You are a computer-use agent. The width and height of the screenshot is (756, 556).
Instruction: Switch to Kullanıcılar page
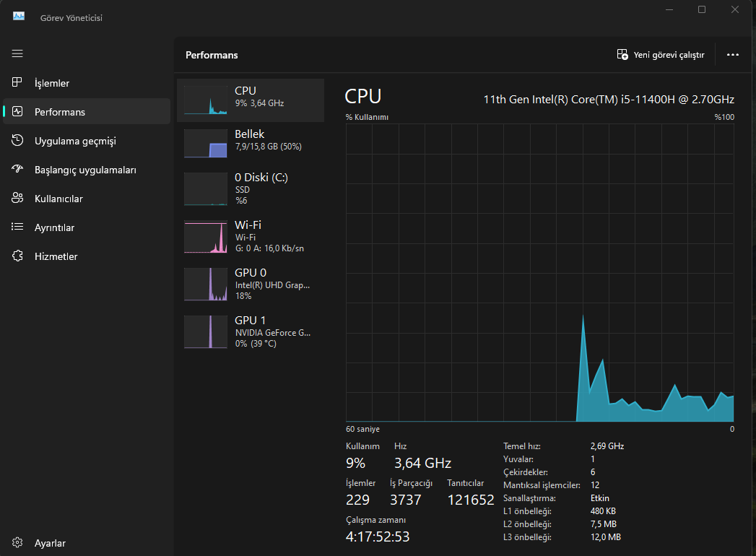click(x=87, y=199)
